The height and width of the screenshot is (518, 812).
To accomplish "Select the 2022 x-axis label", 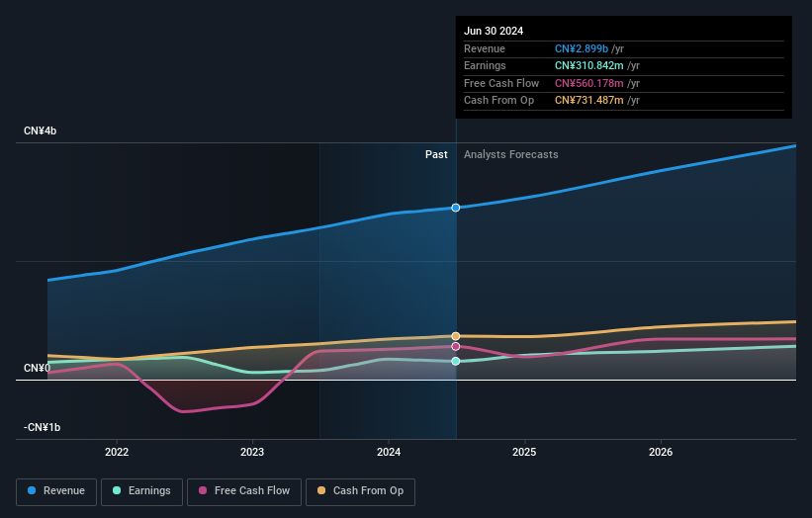I will [x=117, y=452].
